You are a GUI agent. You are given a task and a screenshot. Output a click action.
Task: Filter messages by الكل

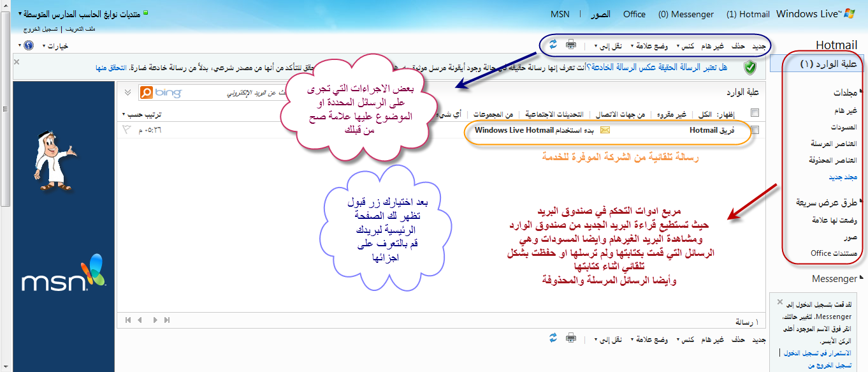tap(705, 115)
